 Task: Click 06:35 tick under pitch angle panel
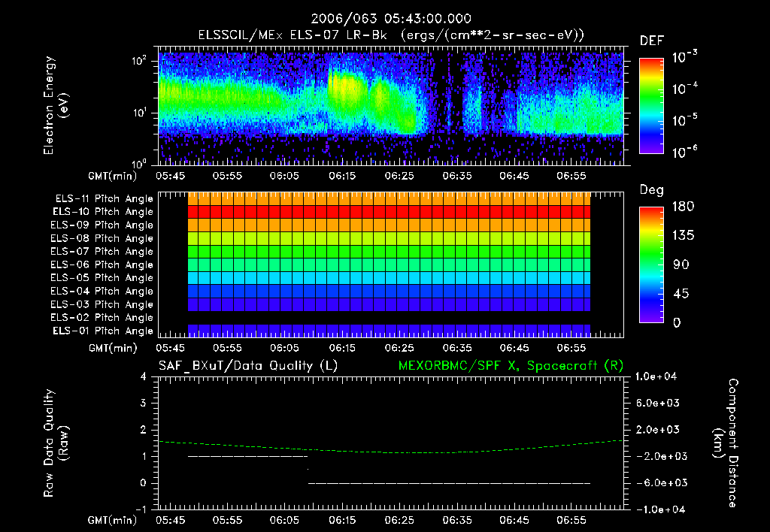456,349
